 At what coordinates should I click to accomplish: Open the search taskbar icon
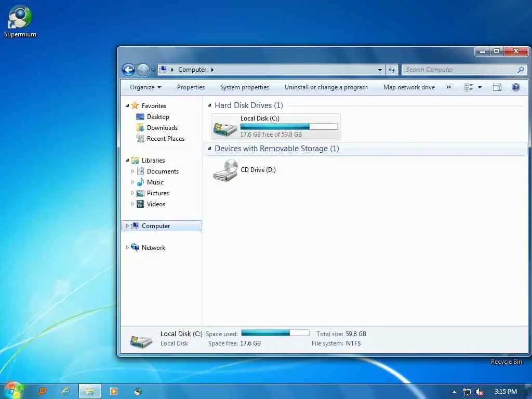(x=42, y=391)
